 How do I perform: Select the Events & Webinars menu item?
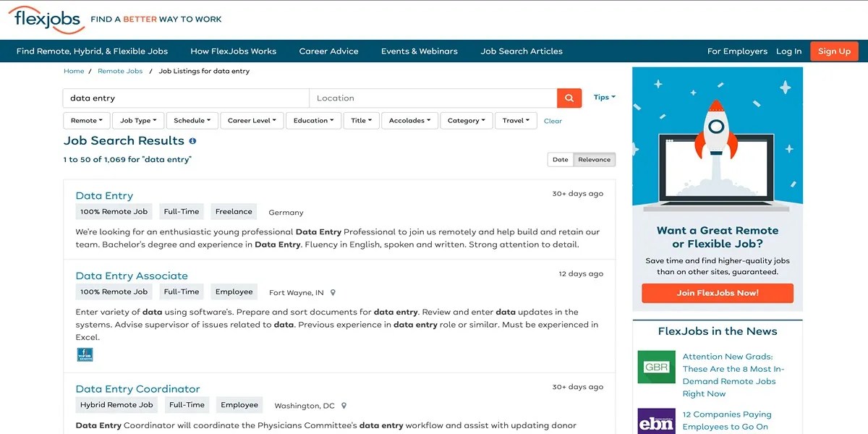point(419,51)
